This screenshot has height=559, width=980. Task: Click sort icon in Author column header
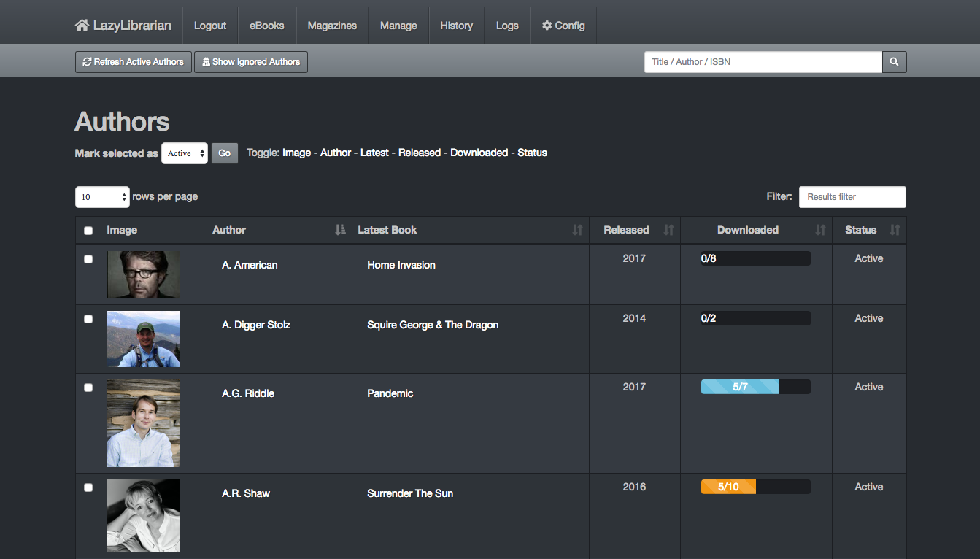point(340,230)
